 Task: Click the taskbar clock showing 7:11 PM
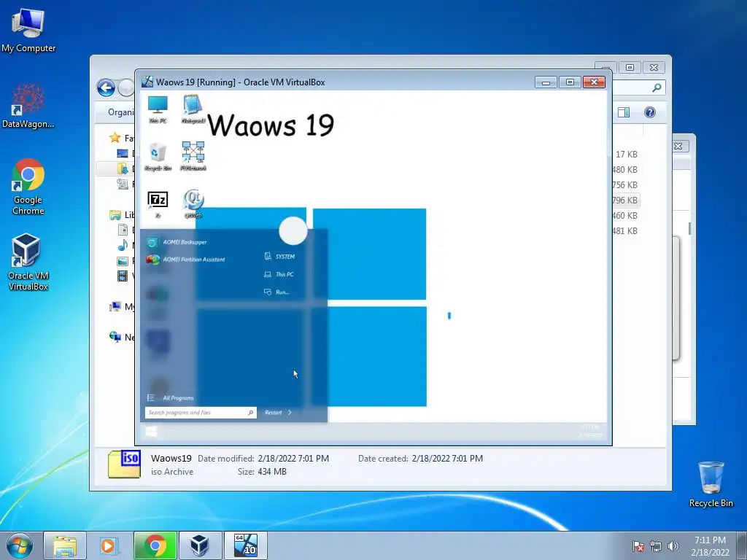710,546
